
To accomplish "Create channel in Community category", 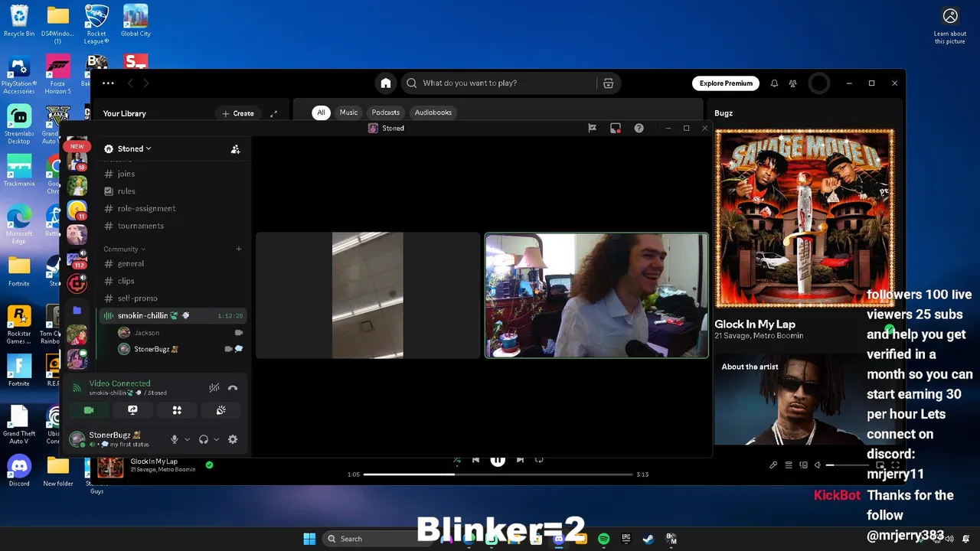I will pyautogui.click(x=239, y=249).
